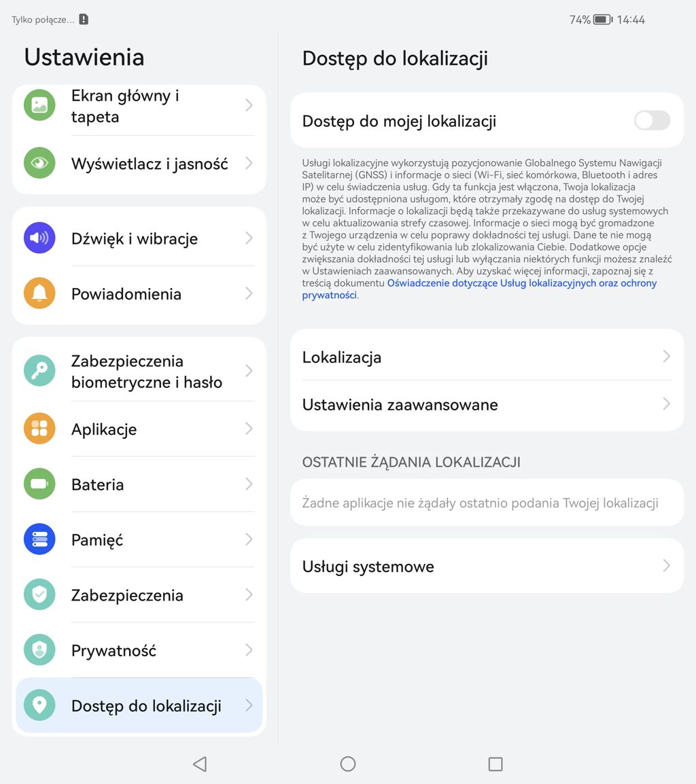Expand Usługi systemowe chevron
The width and height of the screenshot is (696, 784).
click(666, 566)
